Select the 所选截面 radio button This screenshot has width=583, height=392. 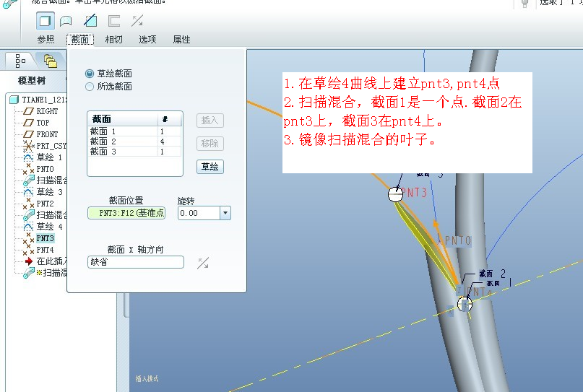pos(90,87)
